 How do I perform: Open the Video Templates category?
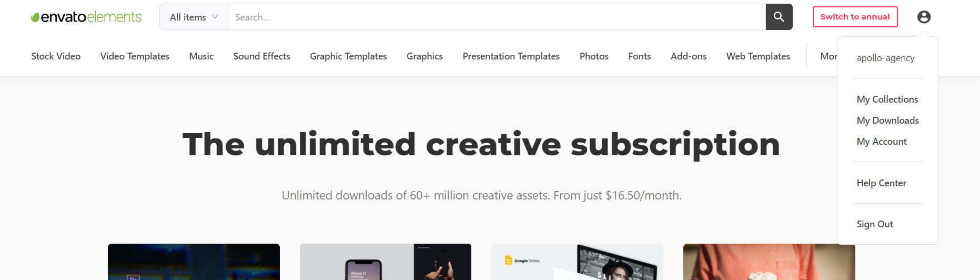pyautogui.click(x=135, y=56)
